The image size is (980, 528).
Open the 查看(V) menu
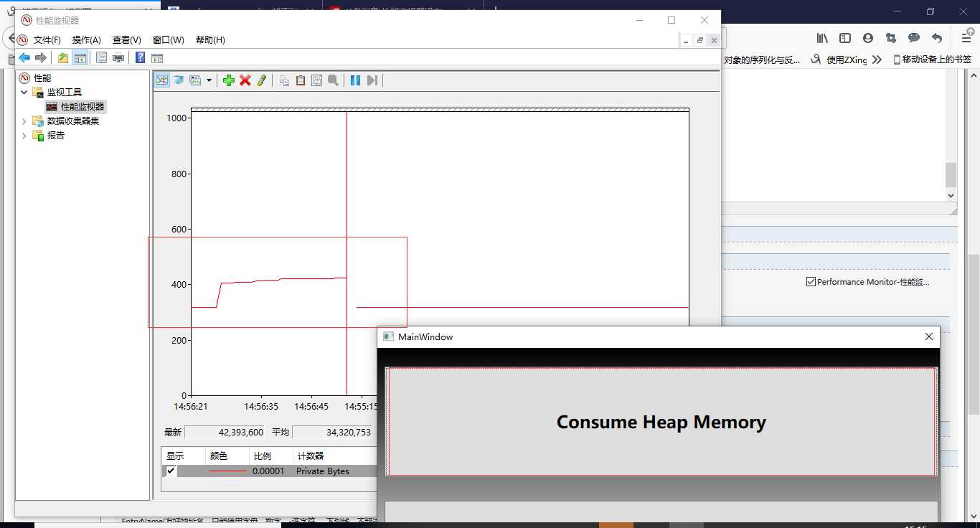click(127, 40)
